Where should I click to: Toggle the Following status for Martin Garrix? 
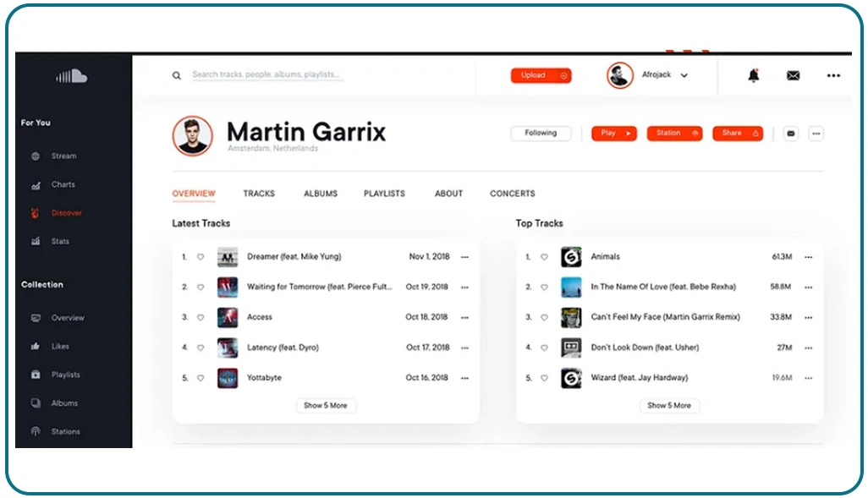coord(541,133)
